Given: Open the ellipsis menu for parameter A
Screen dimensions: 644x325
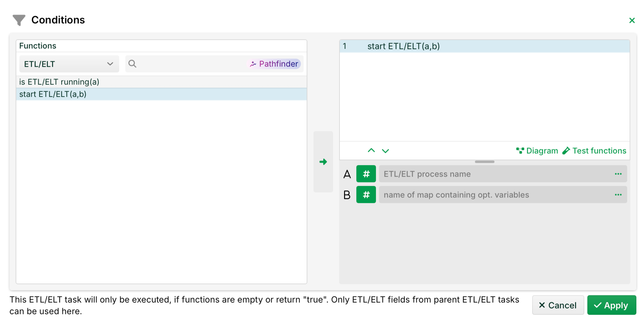Looking at the screenshot, I should (x=618, y=174).
